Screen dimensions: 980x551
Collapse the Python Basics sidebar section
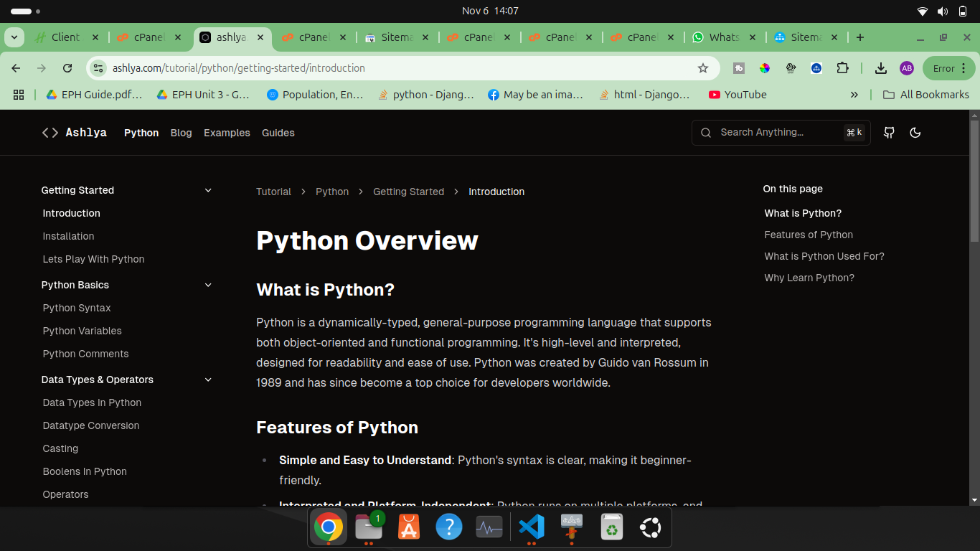point(208,285)
